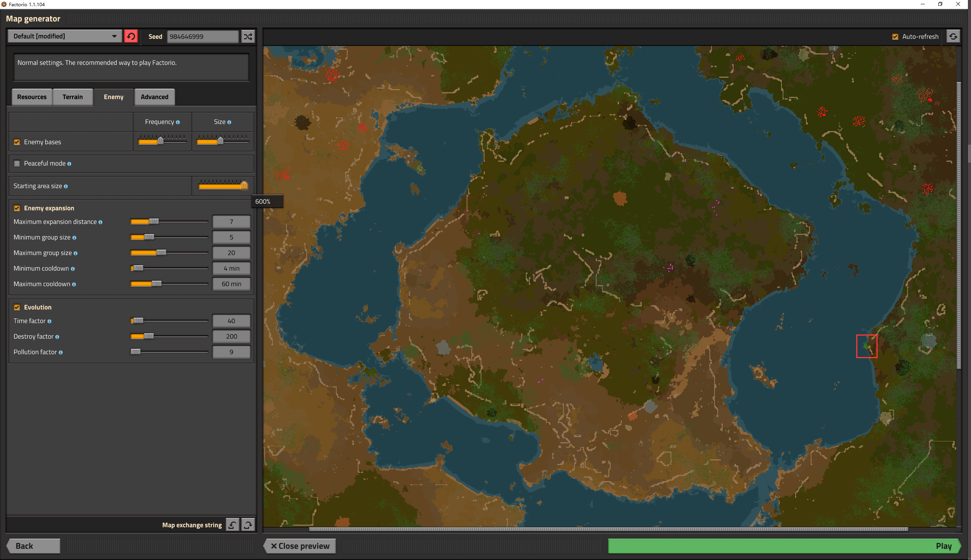Image resolution: width=971 pixels, height=560 pixels.
Task: Click Maximum expansion distance info icon
Action: [100, 222]
